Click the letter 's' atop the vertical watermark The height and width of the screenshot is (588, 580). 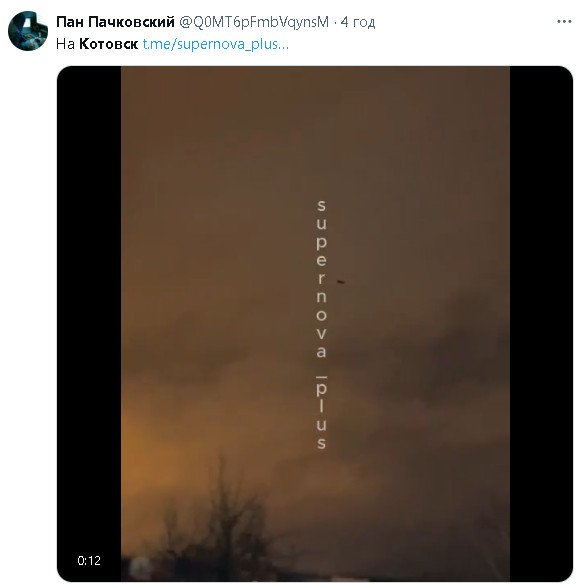tap(321, 205)
